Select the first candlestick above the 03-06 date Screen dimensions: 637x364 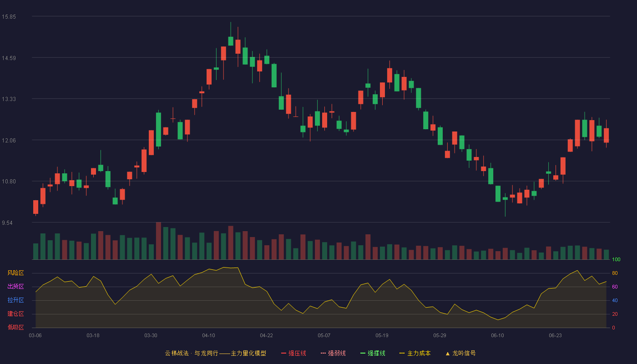(x=35, y=207)
